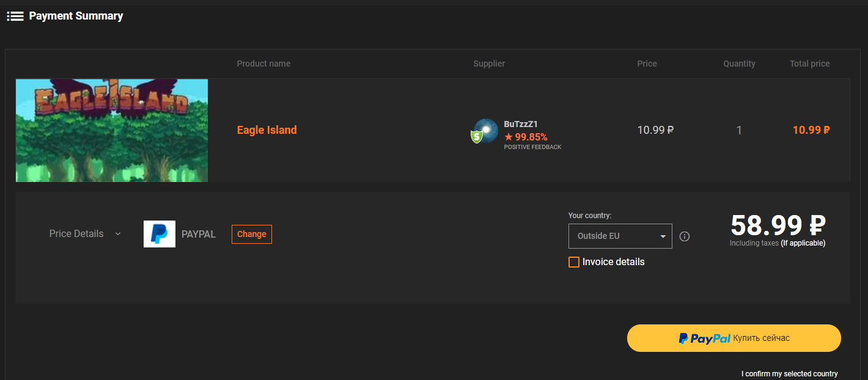Click the orange 10.99 ₽ total price
868x380 pixels.
click(x=811, y=130)
